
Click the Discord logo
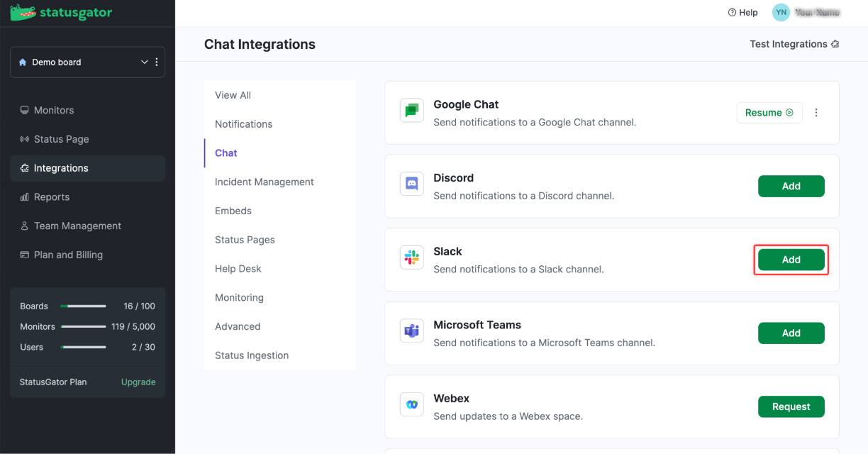411,184
